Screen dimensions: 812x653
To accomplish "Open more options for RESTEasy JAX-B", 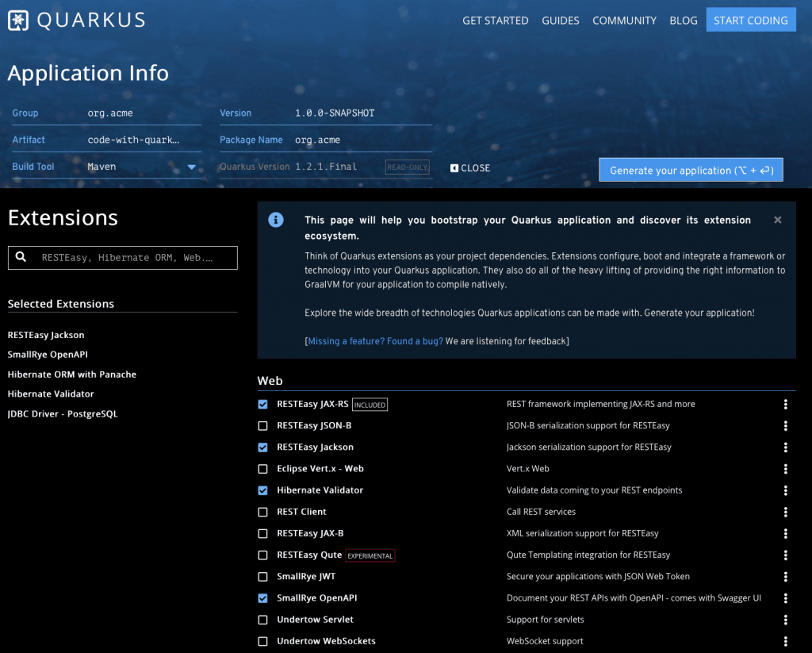I will point(785,533).
